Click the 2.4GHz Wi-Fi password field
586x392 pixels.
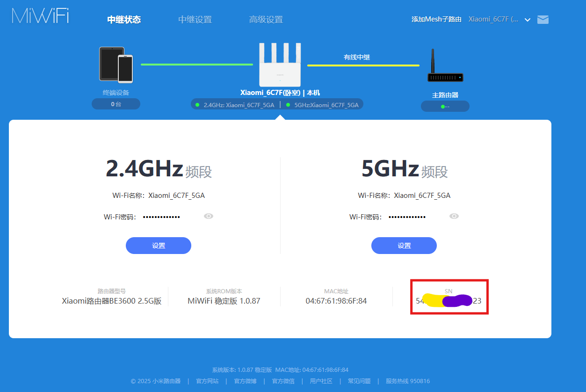pyautogui.click(x=161, y=217)
